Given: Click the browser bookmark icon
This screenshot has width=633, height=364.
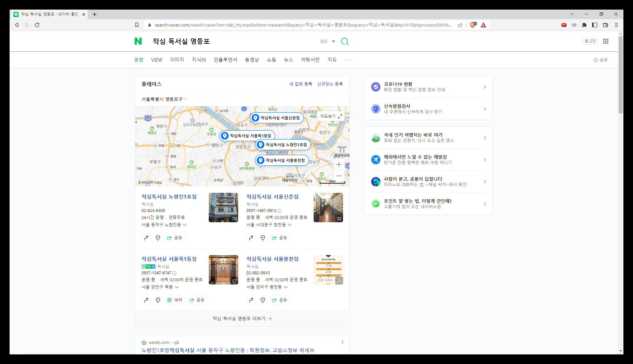Looking at the screenshot, I should [137, 25].
